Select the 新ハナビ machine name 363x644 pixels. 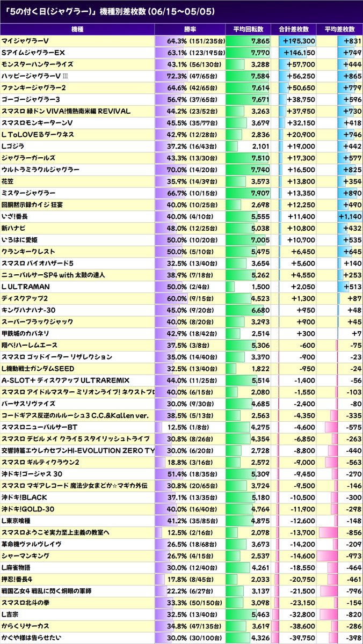[14, 228]
